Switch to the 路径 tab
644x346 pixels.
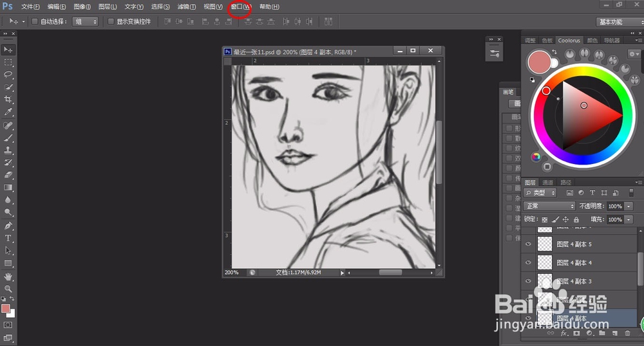(565, 183)
